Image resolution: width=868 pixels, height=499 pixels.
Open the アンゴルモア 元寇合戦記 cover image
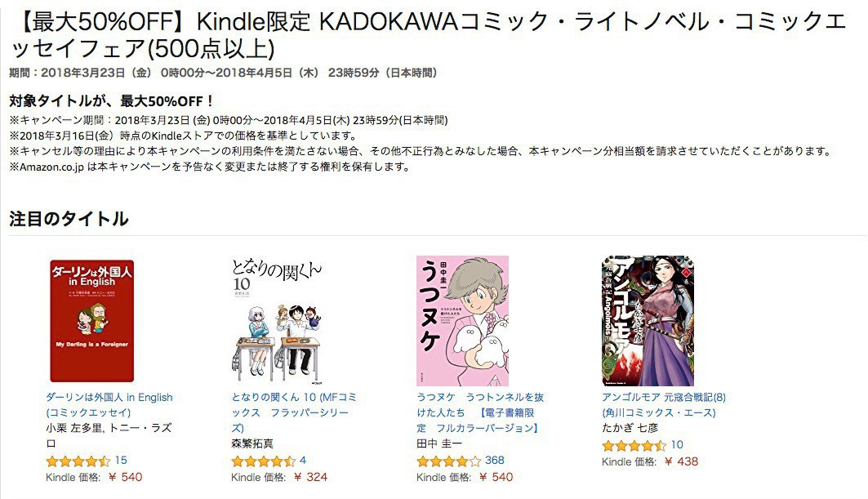point(648,321)
